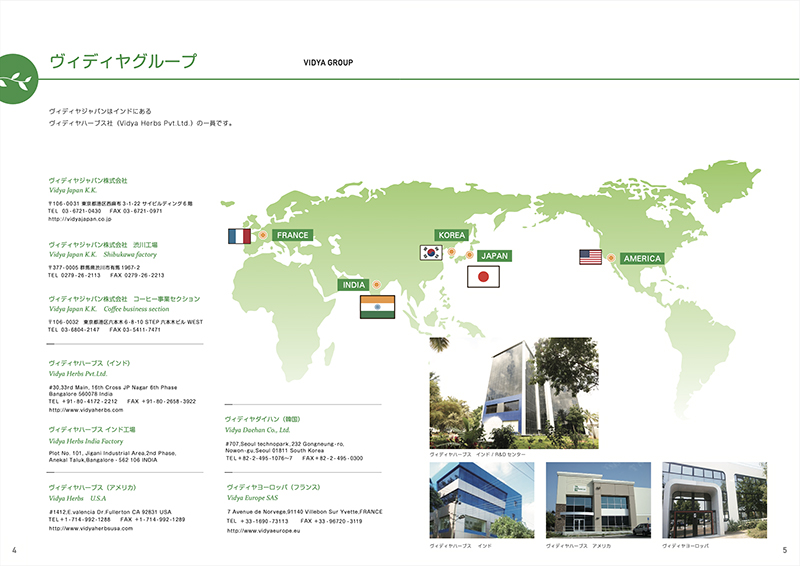Click the French flag icon
800x566 pixels.
(x=239, y=236)
